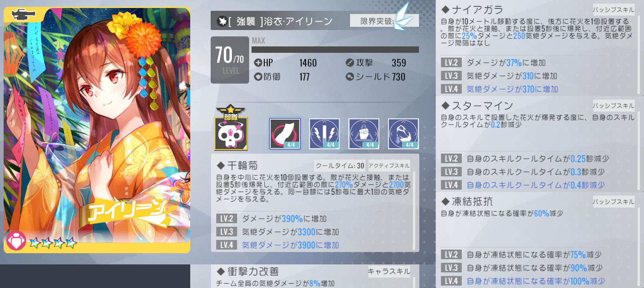Open the アイリーン character portrait card
Viewport: 644px width, 288px height.
pos(97,130)
